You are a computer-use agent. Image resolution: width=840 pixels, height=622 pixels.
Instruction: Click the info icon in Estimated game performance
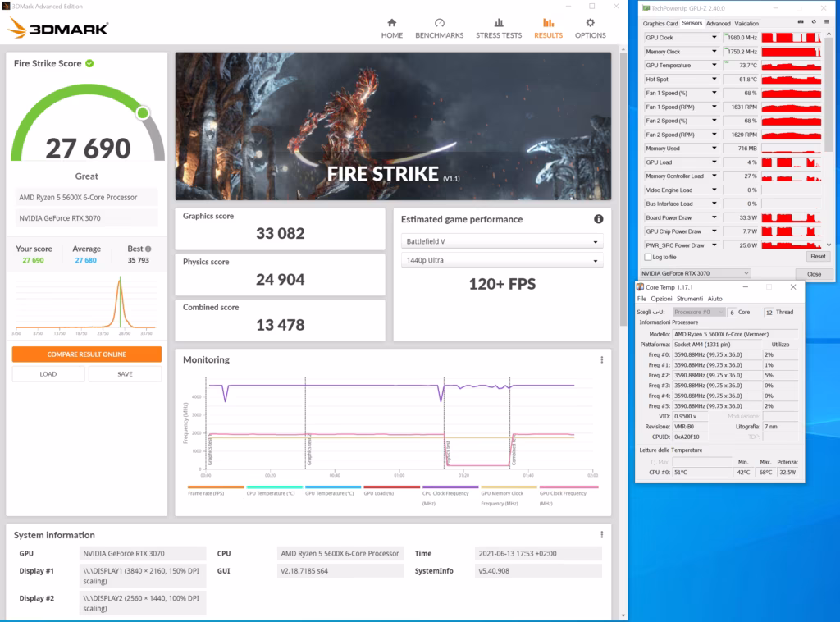click(x=598, y=218)
